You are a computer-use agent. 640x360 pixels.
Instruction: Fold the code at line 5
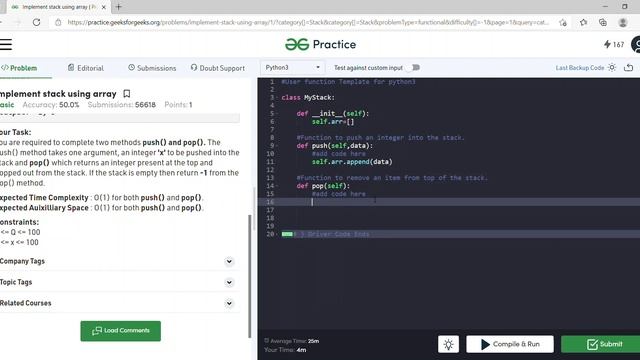(277, 113)
